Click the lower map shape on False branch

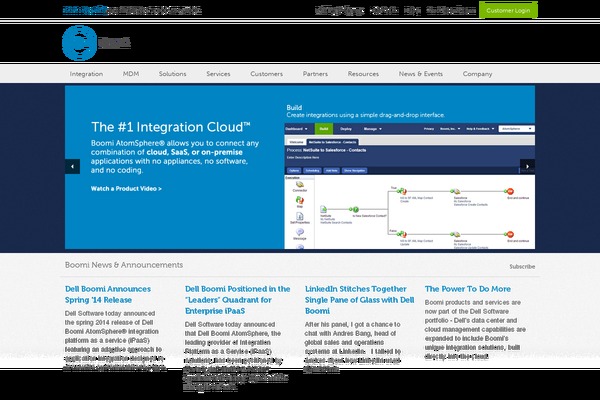402,234
